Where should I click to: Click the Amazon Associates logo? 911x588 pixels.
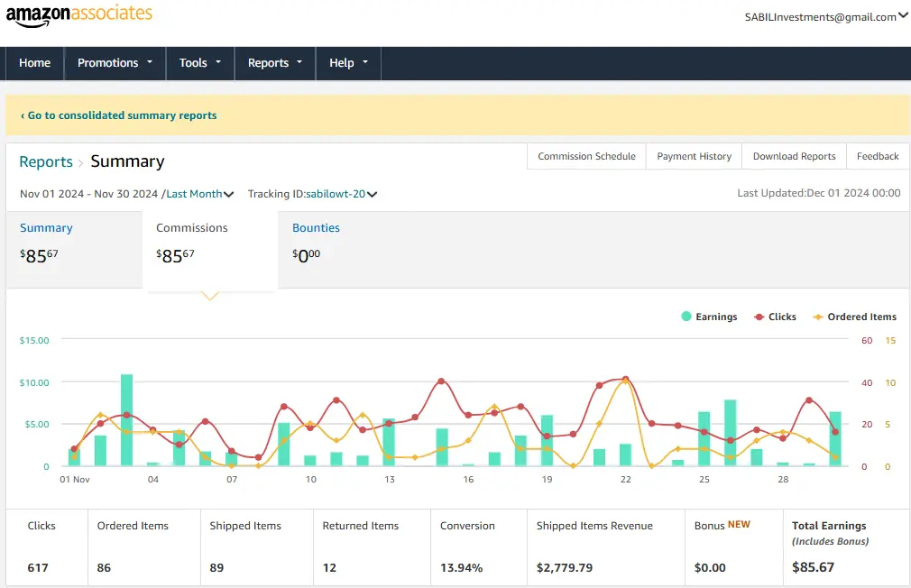79,15
